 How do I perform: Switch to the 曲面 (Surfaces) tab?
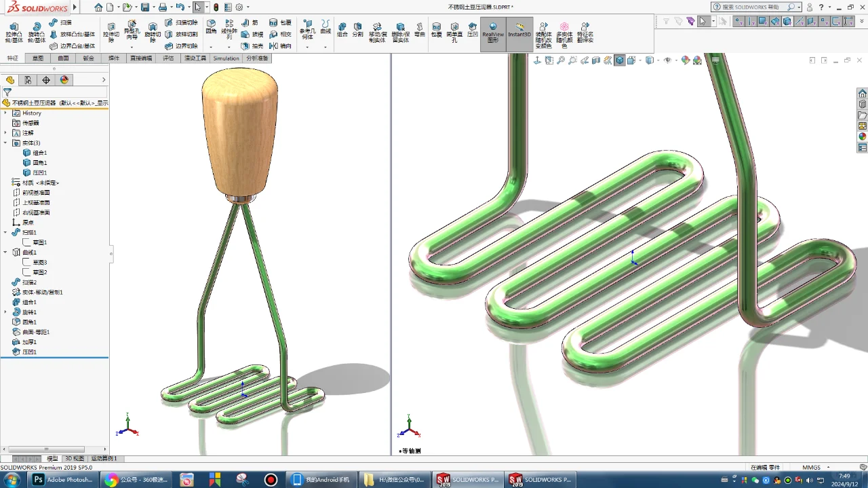63,58
